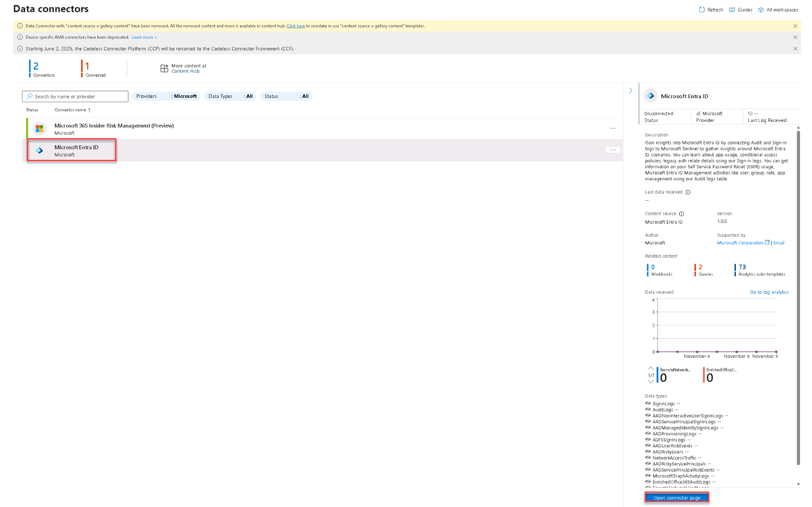This screenshot has height=507, width=812.
Task: Focus the search by name or provider box
Action: tap(75, 97)
